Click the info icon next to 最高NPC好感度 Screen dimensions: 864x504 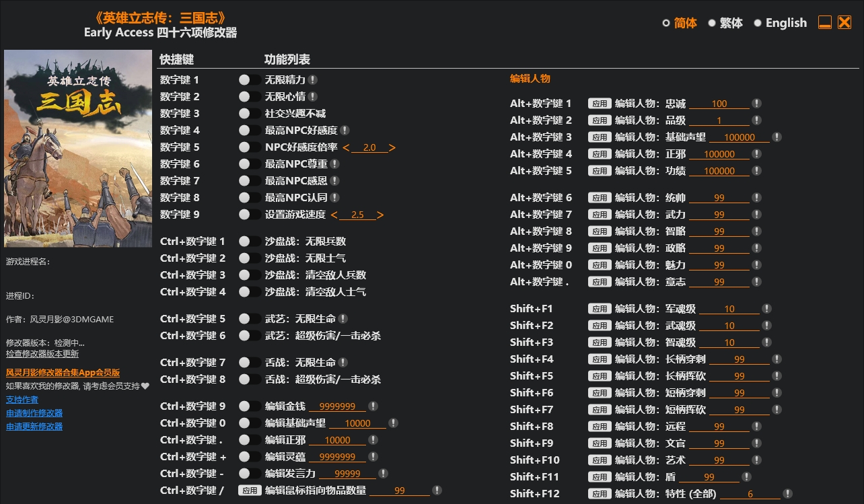tap(345, 131)
